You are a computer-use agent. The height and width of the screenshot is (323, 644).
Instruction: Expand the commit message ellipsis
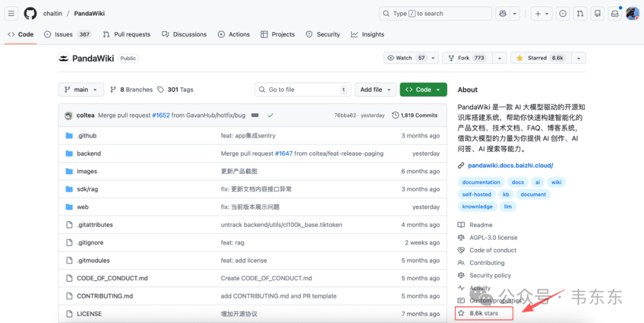(255, 115)
